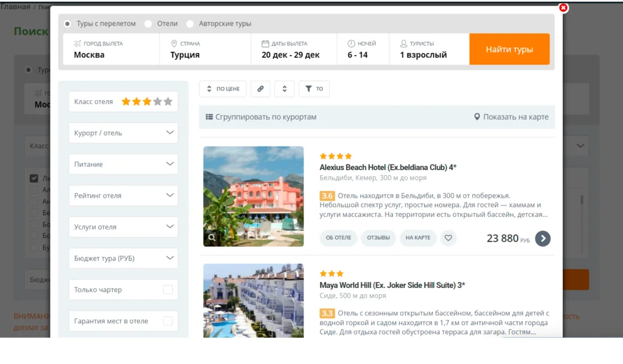Expand the 'Бюджет тура (РУБ)' dropdown
Image resolution: width=623 pixels, height=364 pixels.
[123, 258]
